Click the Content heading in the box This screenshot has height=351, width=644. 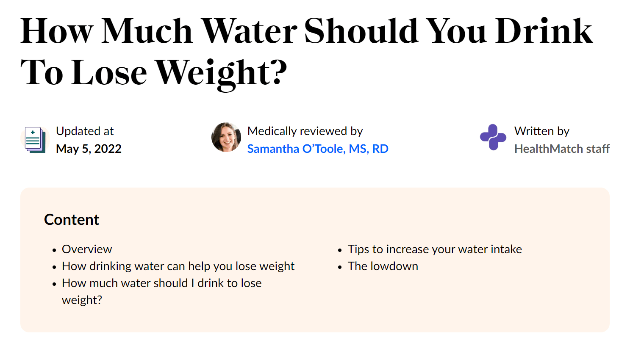pos(72,220)
